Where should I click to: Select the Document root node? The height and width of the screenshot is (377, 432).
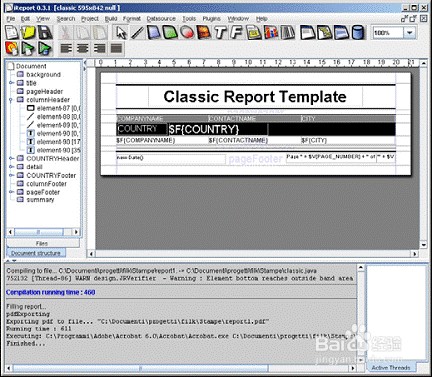31,66
